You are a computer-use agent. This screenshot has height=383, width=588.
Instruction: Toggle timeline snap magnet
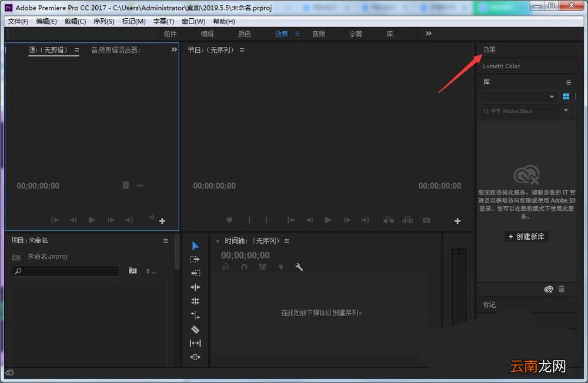pos(244,267)
